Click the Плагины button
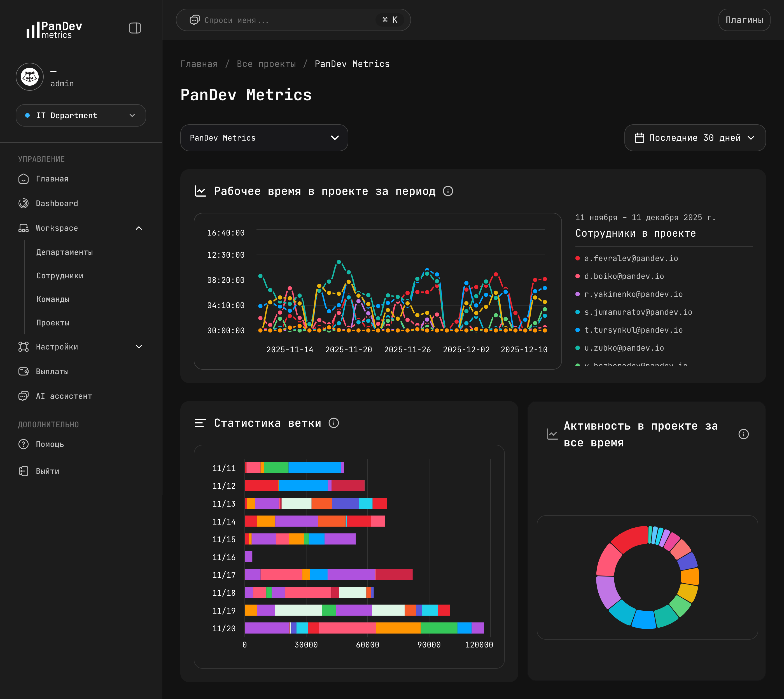Image resolution: width=784 pixels, height=699 pixels. [744, 20]
